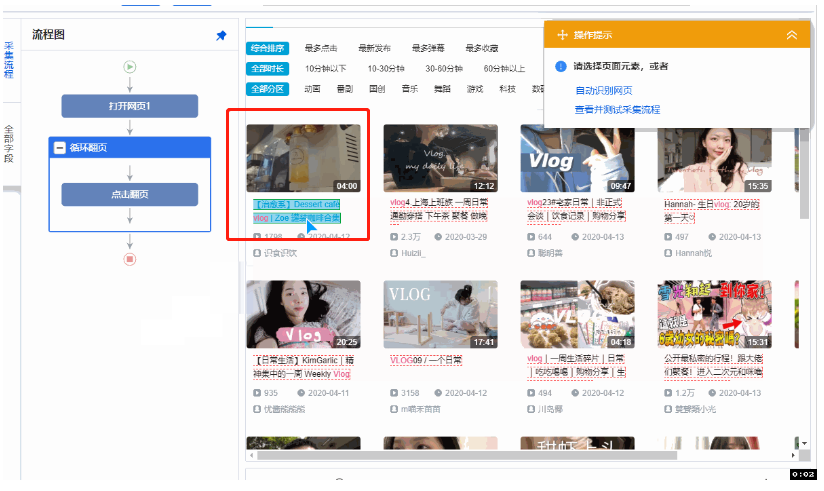Screen dimensions: 824x491
Task: Click uploader name 识食识饮
Action: click(x=280, y=253)
